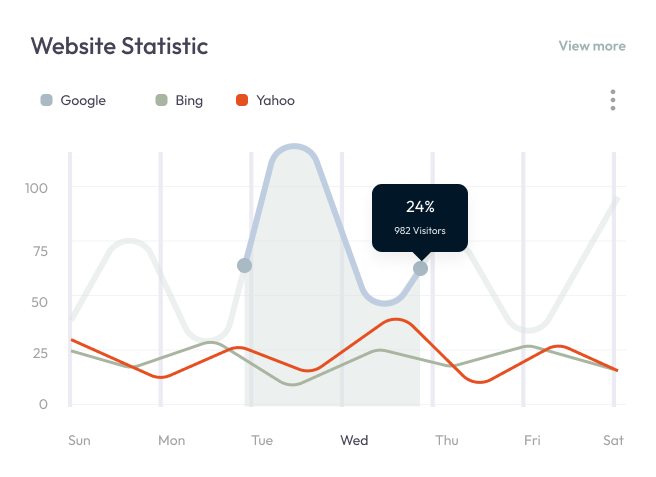Open the vertical three-dot options menu
Screen dimensions: 656x477
612,100
